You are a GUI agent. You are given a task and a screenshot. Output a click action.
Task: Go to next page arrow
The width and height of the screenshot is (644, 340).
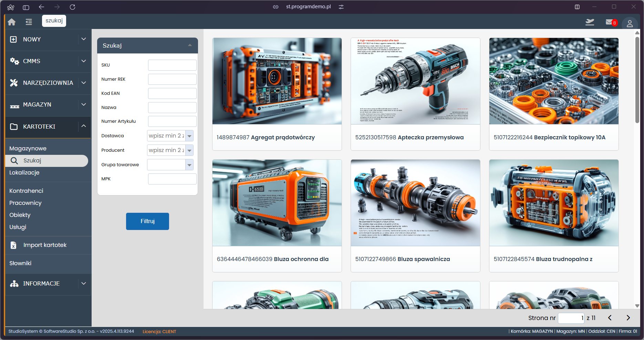pos(628,318)
